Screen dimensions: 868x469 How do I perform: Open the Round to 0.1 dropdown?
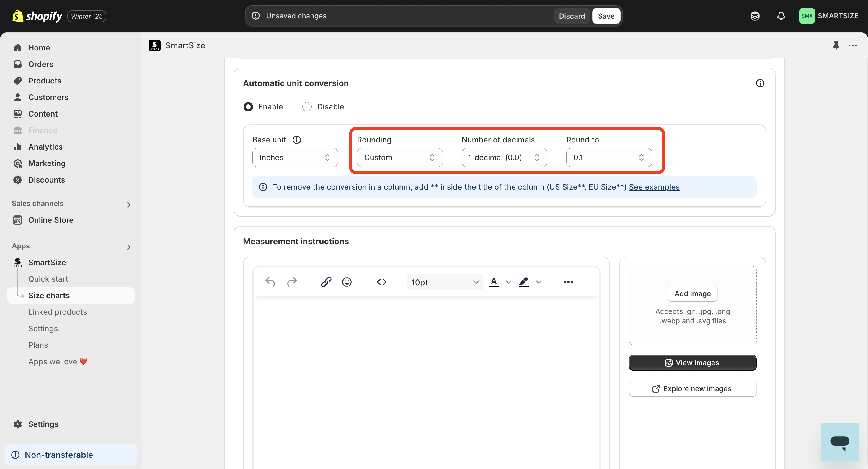[609, 157]
